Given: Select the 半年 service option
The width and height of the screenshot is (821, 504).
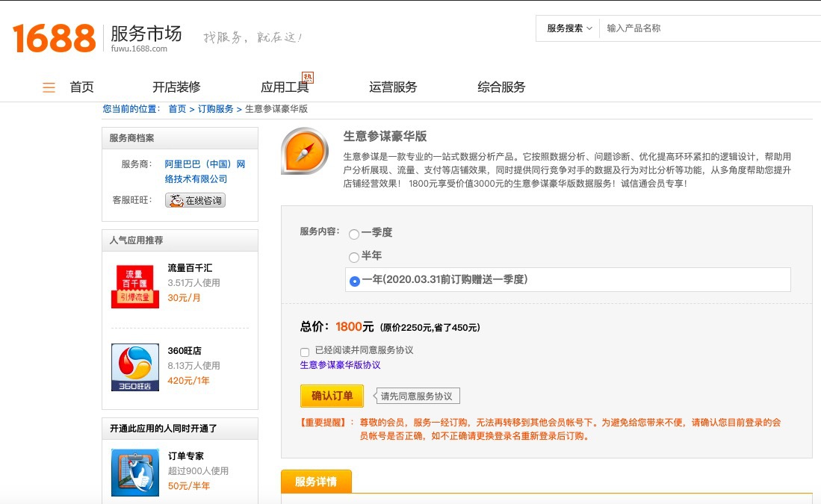Looking at the screenshot, I should [355, 257].
